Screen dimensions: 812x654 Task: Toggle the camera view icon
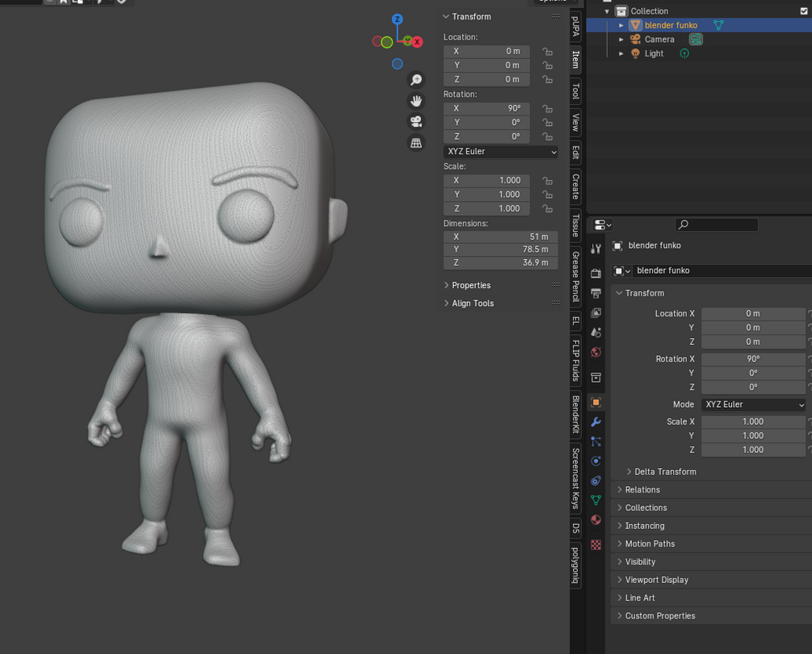(416, 122)
